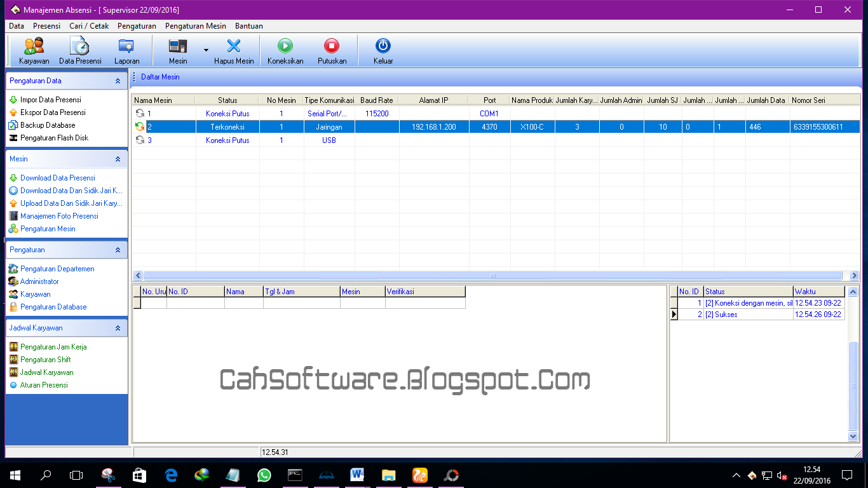Click the Administrator sidebar icon
This screenshot has width=868, height=488.
point(13,281)
